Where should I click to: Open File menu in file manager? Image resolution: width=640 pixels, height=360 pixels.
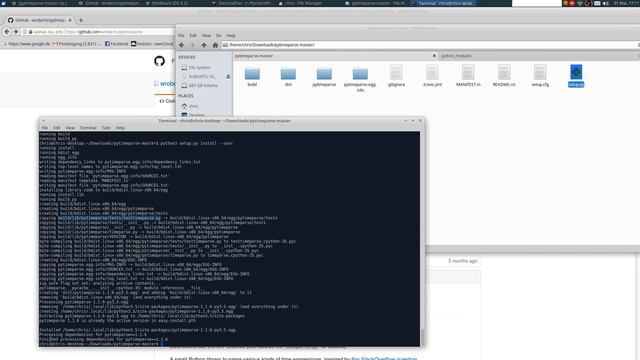point(181,36)
